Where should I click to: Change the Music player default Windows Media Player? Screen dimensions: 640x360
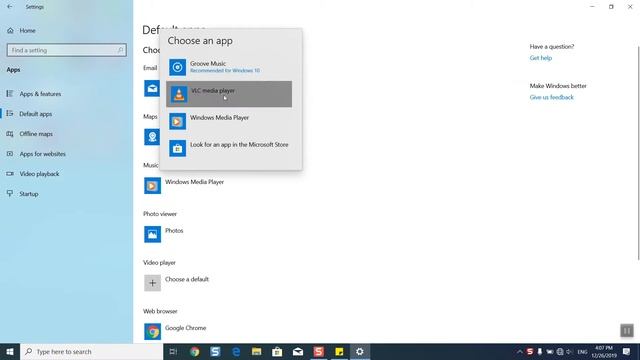pyautogui.click(x=184, y=186)
